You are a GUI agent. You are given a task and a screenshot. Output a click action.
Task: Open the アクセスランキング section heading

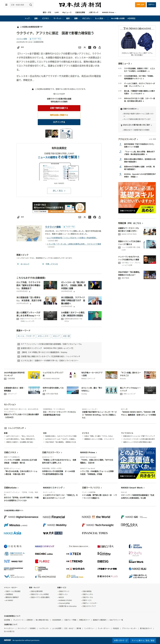[128, 139]
